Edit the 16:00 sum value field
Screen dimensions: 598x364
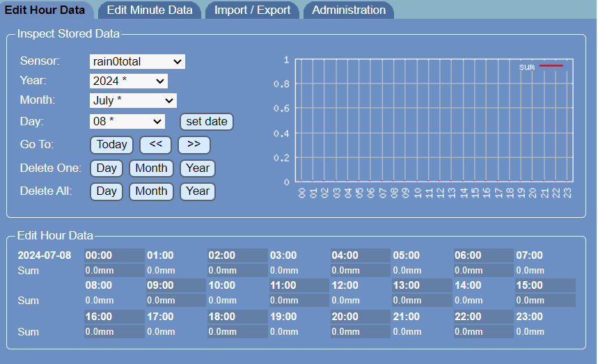(x=114, y=331)
